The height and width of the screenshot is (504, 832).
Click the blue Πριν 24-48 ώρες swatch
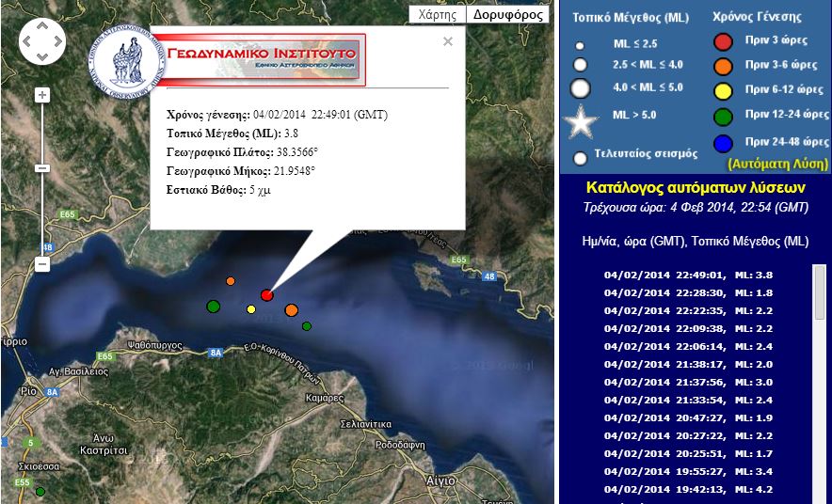723,143
